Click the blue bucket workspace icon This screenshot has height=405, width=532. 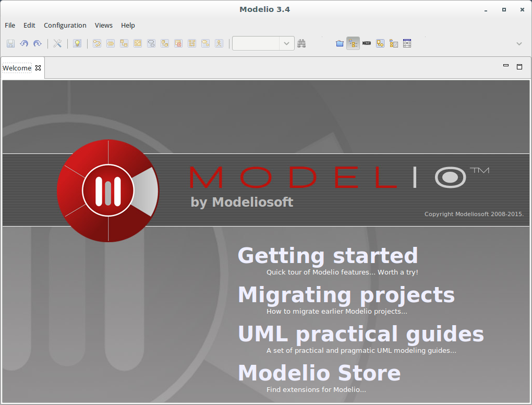pos(340,43)
